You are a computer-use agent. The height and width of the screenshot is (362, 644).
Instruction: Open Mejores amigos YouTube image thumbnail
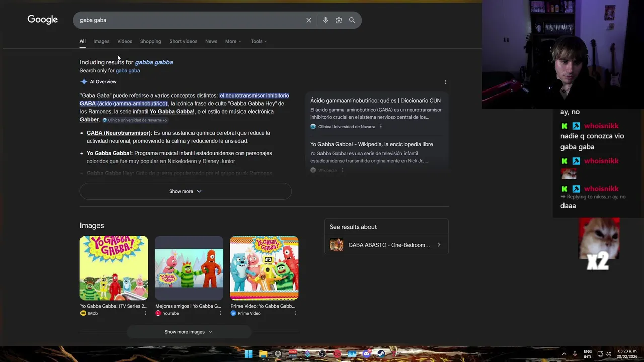(189, 268)
